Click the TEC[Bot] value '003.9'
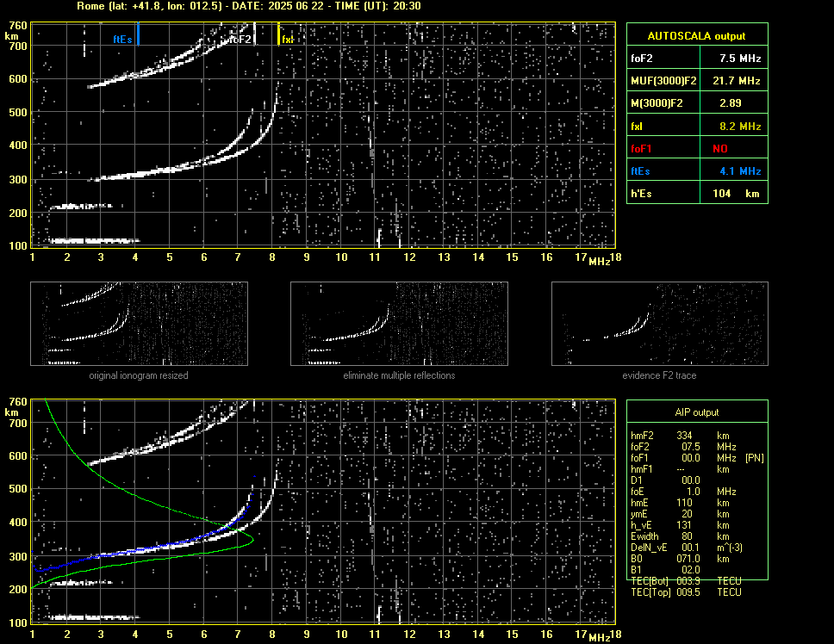Image resolution: width=834 pixels, height=644 pixels. coord(688,581)
